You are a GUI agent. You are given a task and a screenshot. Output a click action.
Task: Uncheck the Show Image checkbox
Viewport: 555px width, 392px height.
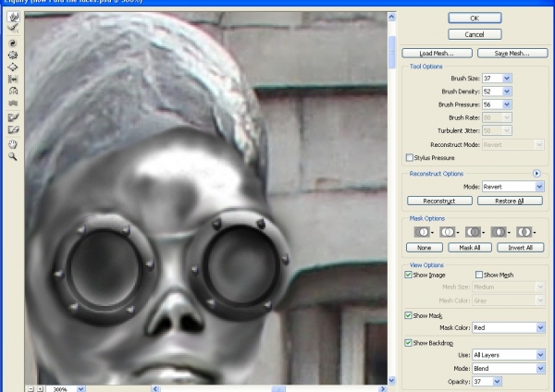[408, 275]
